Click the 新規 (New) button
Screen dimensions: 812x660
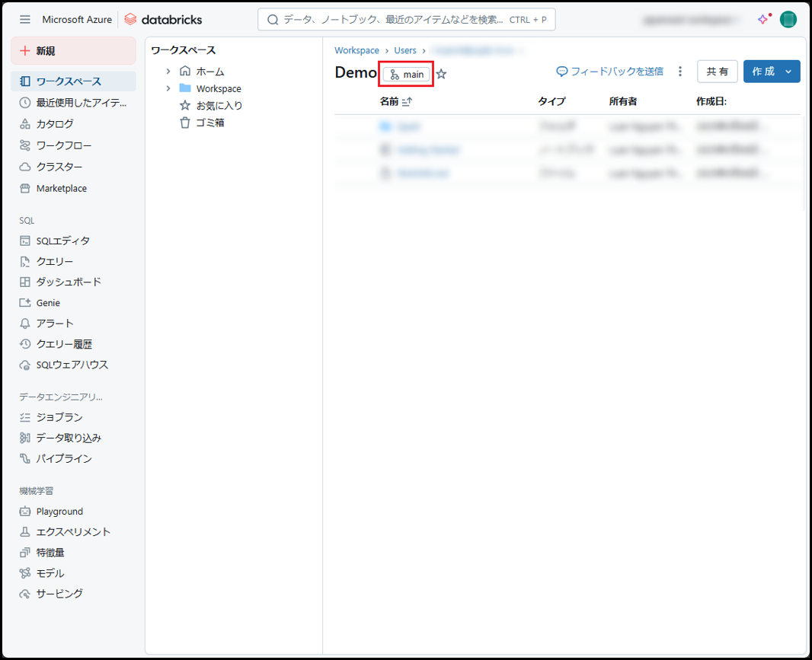[74, 51]
